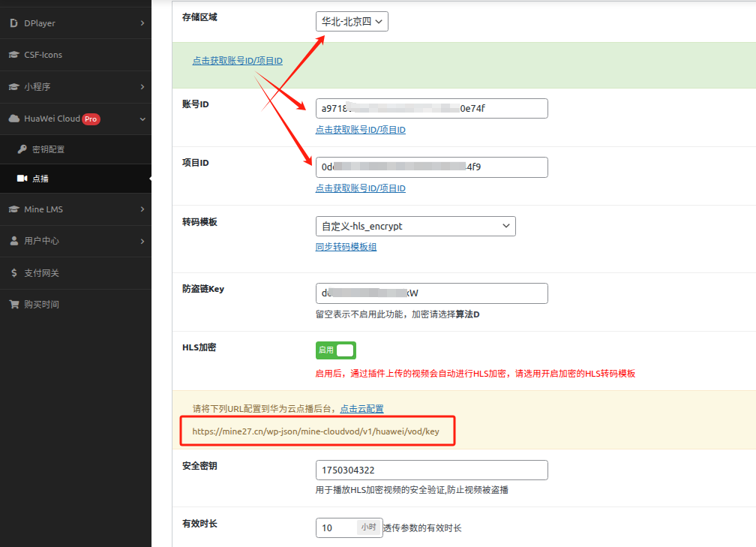Click inside the 安全密钥 input field
Screen dimensions: 756x547
[x=431, y=470]
